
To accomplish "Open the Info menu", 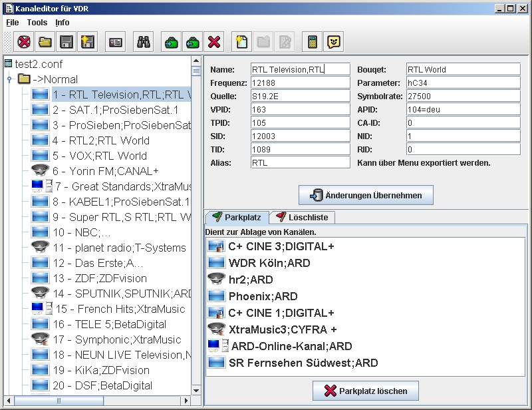I will click(62, 22).
